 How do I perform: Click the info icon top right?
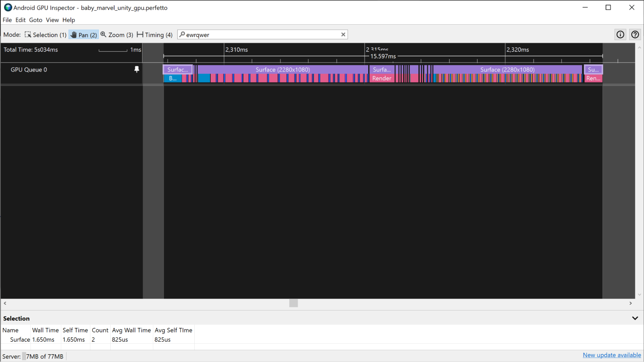click(x=620, y=34)
